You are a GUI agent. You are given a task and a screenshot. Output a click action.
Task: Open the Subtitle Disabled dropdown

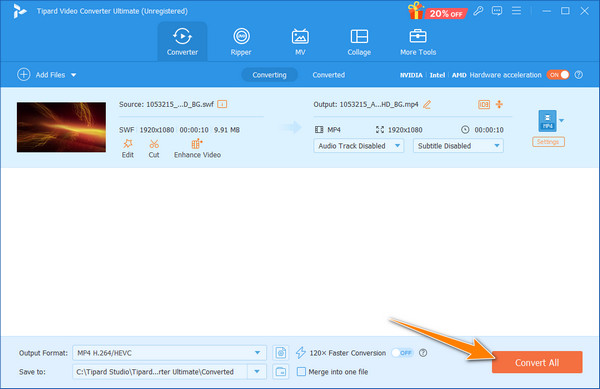coord(458,146)
